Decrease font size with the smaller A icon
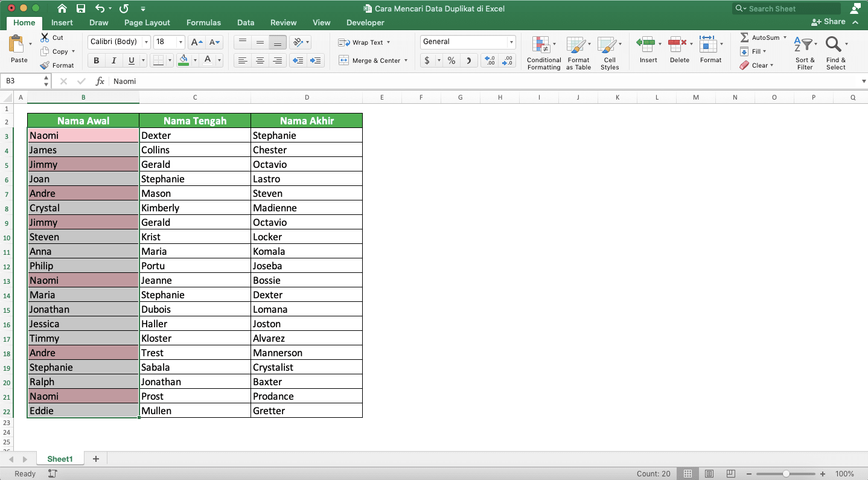The height and width of the screenshot is (480, 868). [214, 42]
